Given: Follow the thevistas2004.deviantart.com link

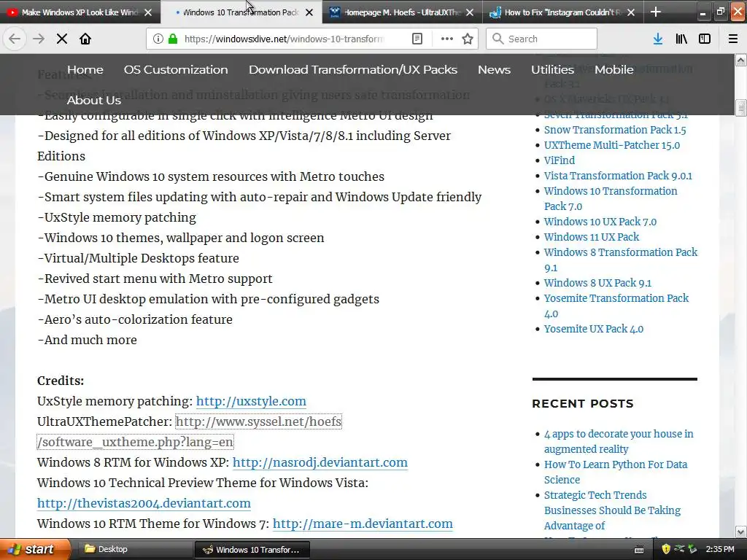Looking at the screenshot, I should click(x=144, y=503).
